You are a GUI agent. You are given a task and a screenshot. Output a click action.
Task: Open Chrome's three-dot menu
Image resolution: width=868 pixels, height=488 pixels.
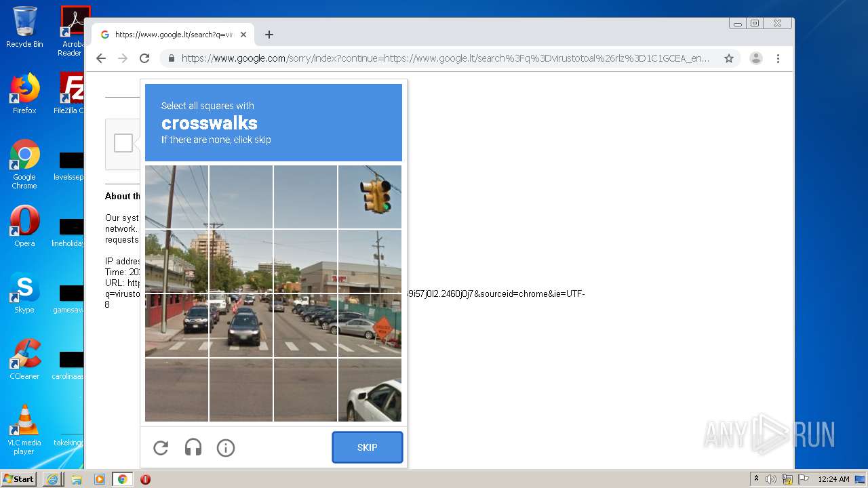point(778,58)
